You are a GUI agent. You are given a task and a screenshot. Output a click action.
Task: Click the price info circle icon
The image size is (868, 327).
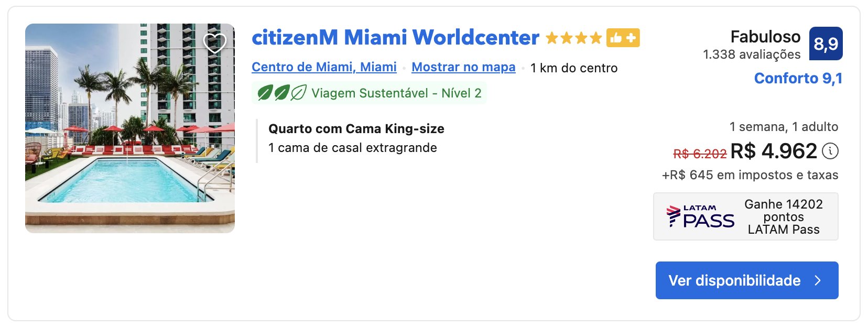tap(830, 151)
